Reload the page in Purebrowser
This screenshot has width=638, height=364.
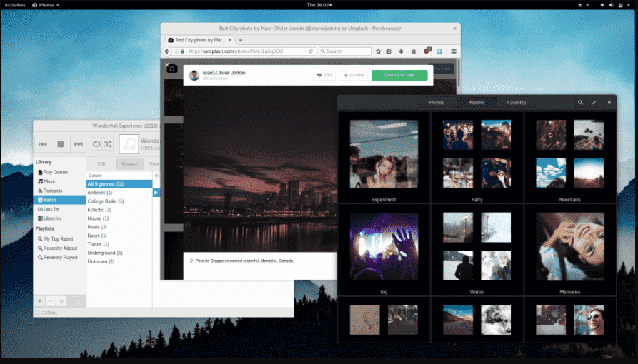(x=311, y=51)
